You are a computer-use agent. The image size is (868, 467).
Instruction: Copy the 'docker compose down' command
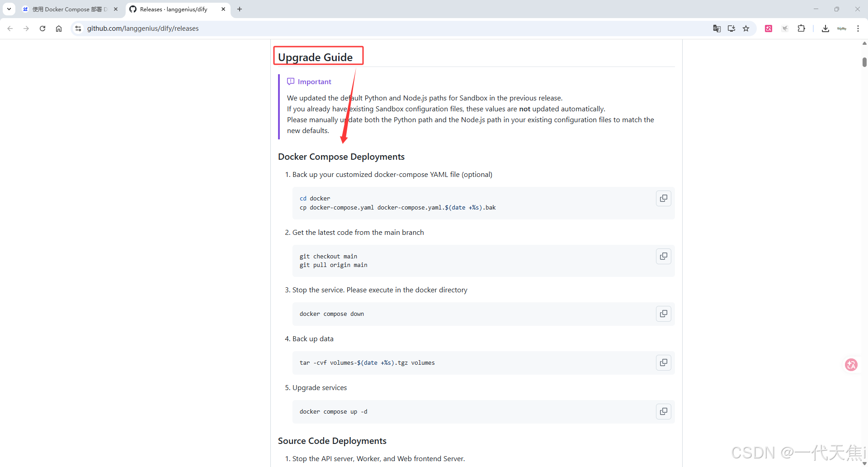[x=664, y=314]
